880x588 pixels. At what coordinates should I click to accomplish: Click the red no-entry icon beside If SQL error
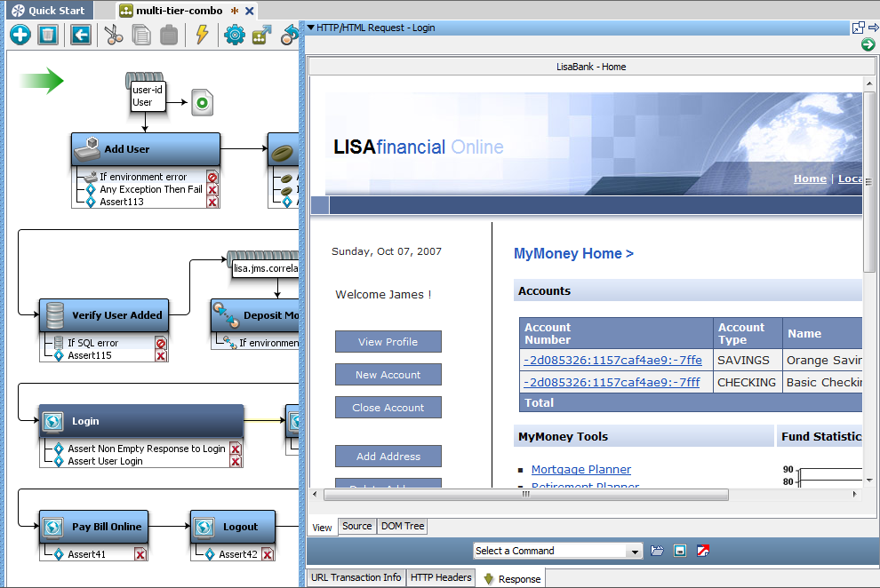pyautogui.click(x=161, y=343)
